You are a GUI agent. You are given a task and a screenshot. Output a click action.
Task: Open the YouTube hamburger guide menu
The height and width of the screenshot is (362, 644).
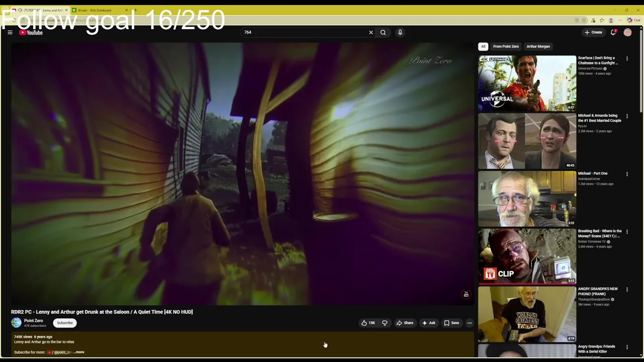click(x=10, y=32)
